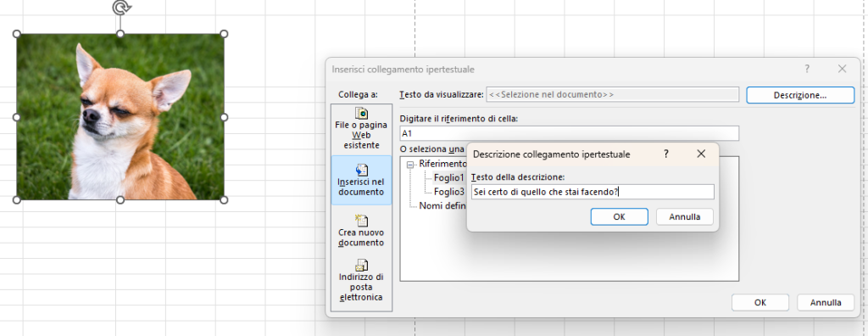
Task: Click the top-left resize handle of the picture
Action: 17,34
